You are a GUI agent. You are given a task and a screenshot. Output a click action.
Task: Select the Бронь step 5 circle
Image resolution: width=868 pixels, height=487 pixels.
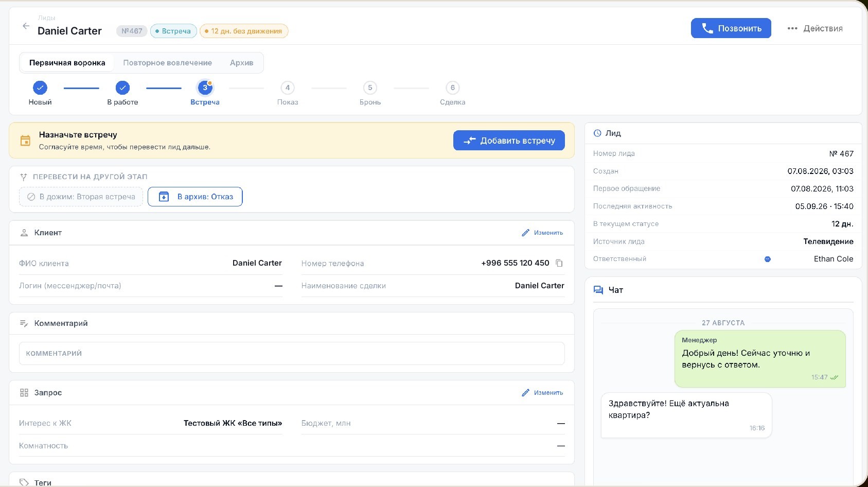[370, 88]
